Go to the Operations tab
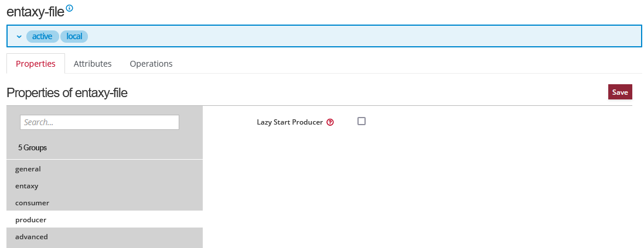Viewport: 644px width, 248px height. tap(151, 64)
